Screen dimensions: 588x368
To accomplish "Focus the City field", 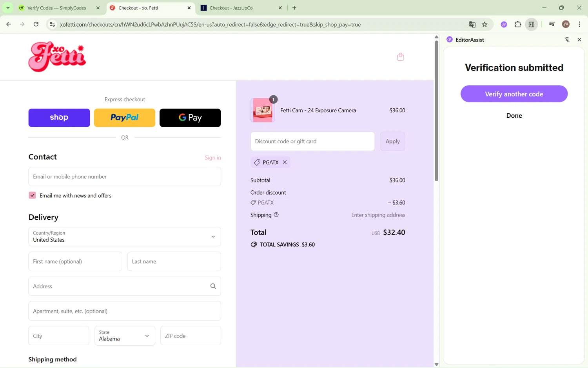I will coord(59,336).
